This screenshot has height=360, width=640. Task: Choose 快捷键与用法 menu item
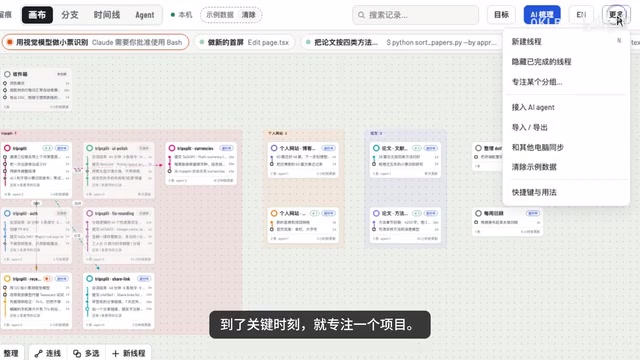566,192
